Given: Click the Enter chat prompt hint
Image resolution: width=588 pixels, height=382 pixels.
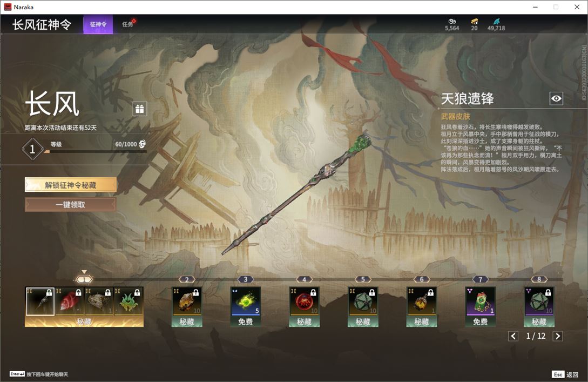Looking at the screenshot, I should [39, 374].
